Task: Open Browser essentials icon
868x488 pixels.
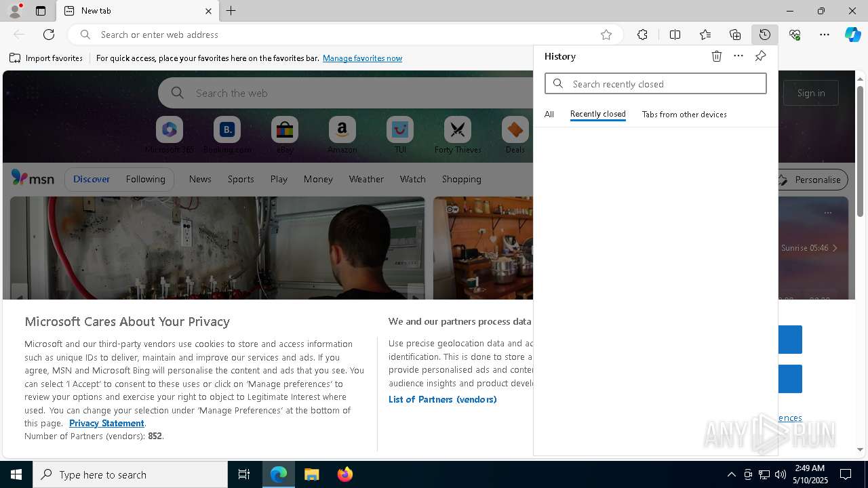Action: pos(795,35)
